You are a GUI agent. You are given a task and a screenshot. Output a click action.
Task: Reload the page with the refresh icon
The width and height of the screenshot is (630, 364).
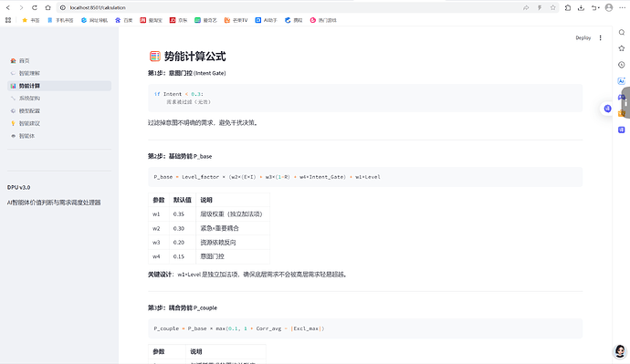coord(35,7)
